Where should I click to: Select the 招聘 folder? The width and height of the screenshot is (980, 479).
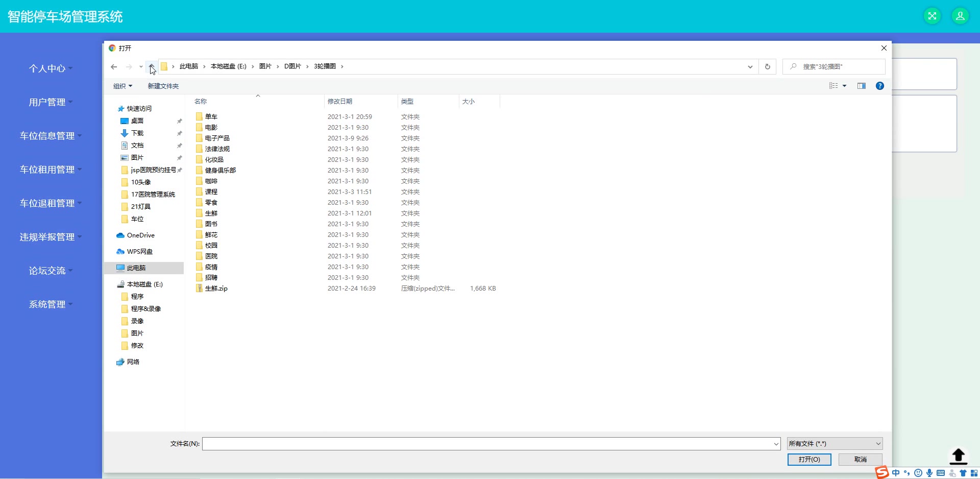pyautogui.click(x=211, y=277)
